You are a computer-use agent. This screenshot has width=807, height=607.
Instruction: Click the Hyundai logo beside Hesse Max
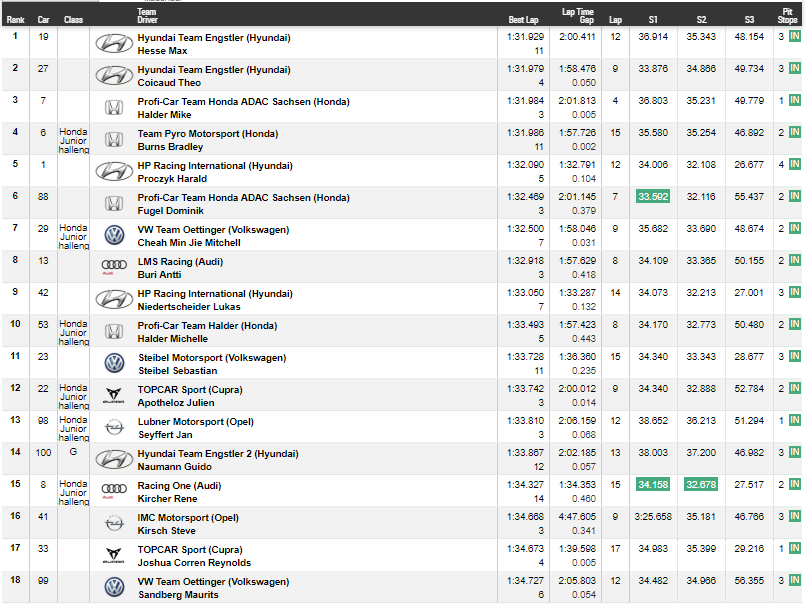(113, 43)
